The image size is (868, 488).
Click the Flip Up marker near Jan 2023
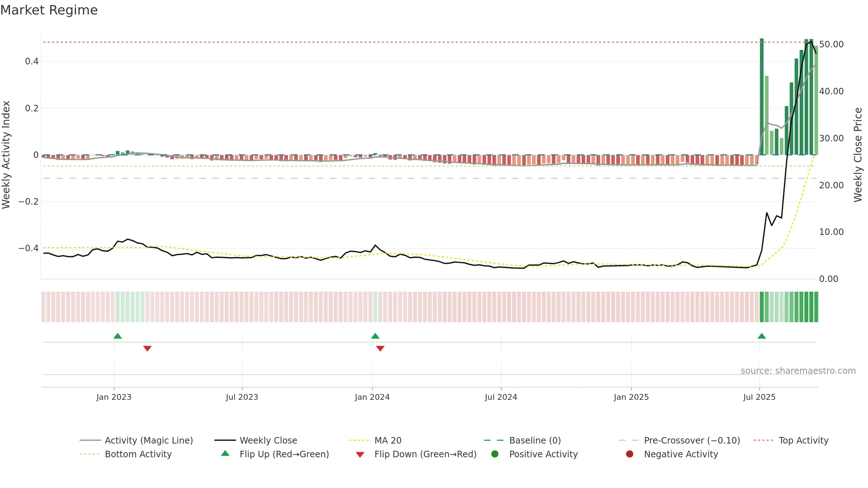click(x=118, y=336)
